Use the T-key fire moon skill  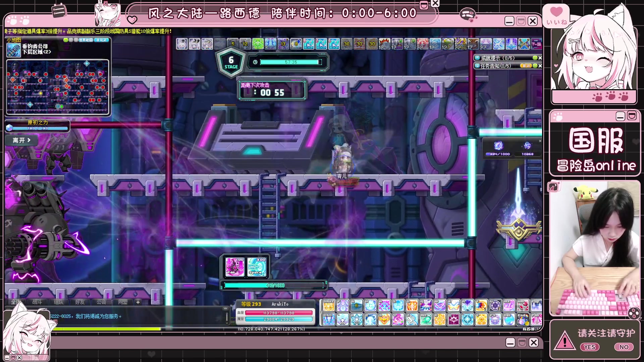click(x=481, y=306)
